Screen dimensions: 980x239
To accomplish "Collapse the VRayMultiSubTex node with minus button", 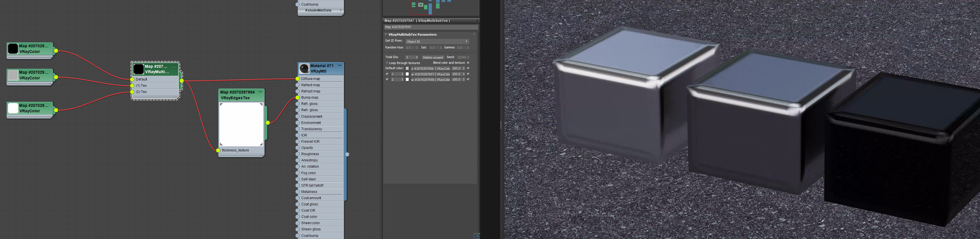I will (x=174, y=67).
